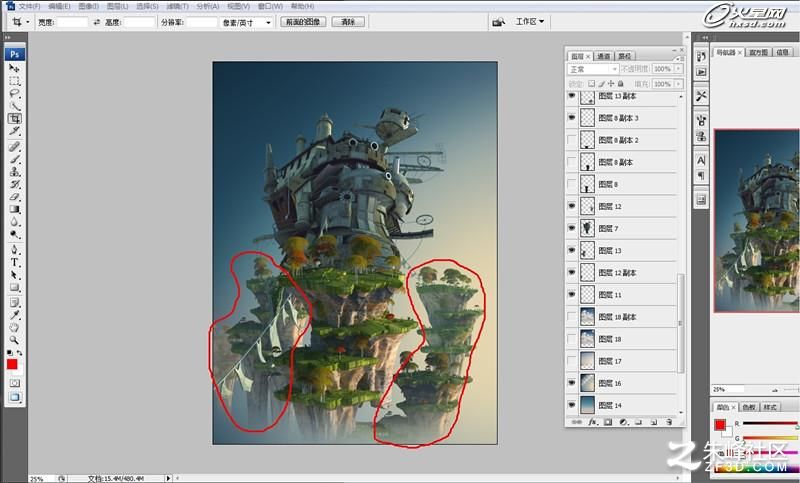The height and width of the screenshot is (483, 800).
Task: Open the opacity 不透明度 slider arrow
Action: [x=679, y=69]
